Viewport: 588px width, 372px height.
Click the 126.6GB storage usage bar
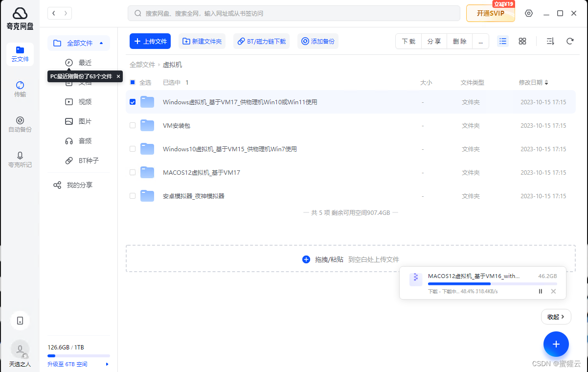point(79,356)
